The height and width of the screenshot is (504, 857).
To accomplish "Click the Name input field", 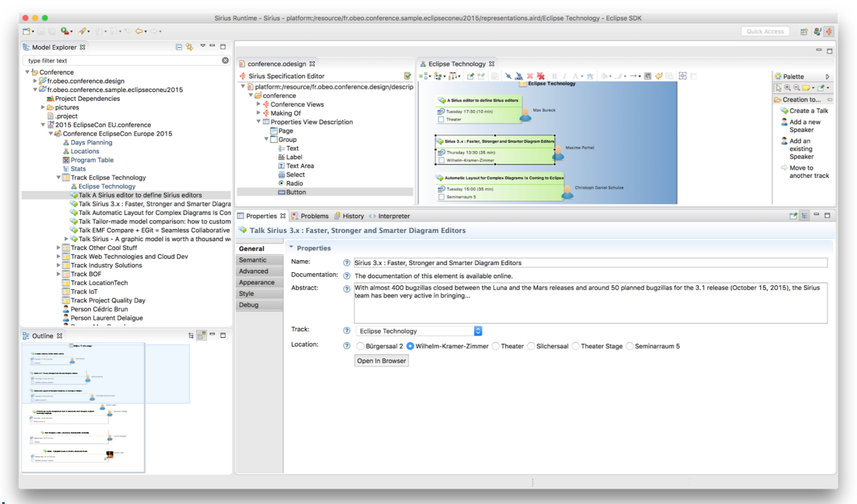I will (590, 263).
